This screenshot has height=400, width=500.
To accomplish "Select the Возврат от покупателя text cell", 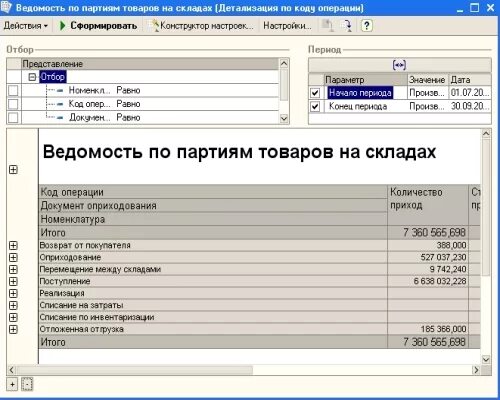I will pyautogui.click(x=213, y=246).
